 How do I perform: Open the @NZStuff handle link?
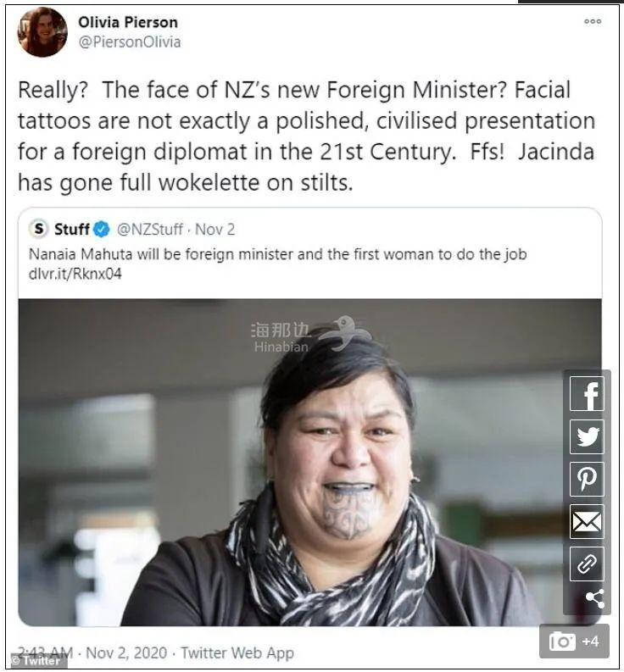150,230
